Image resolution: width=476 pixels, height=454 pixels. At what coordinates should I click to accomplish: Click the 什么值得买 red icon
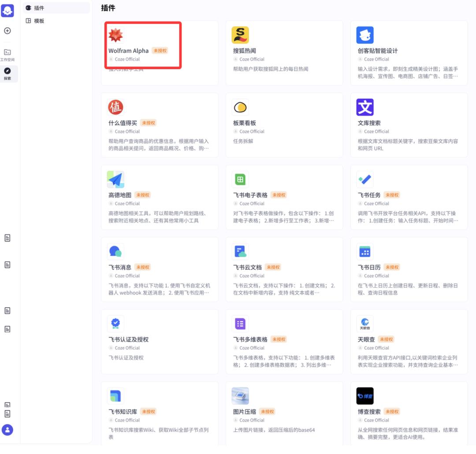(115, 107)
